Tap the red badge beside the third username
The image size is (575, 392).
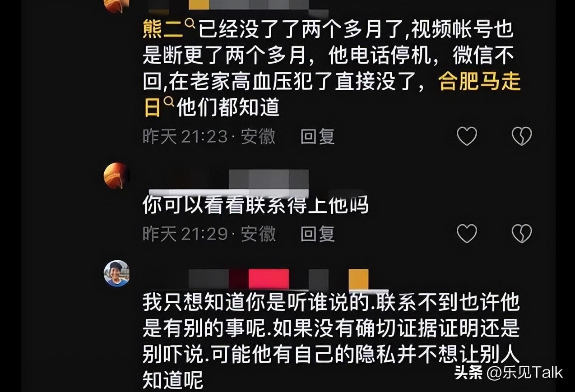tap(269, 279)
